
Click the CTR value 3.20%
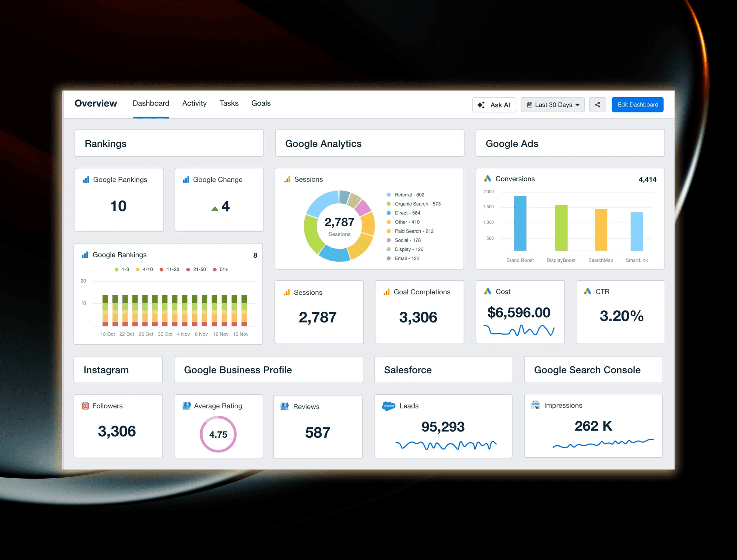(x=621, y=316)
